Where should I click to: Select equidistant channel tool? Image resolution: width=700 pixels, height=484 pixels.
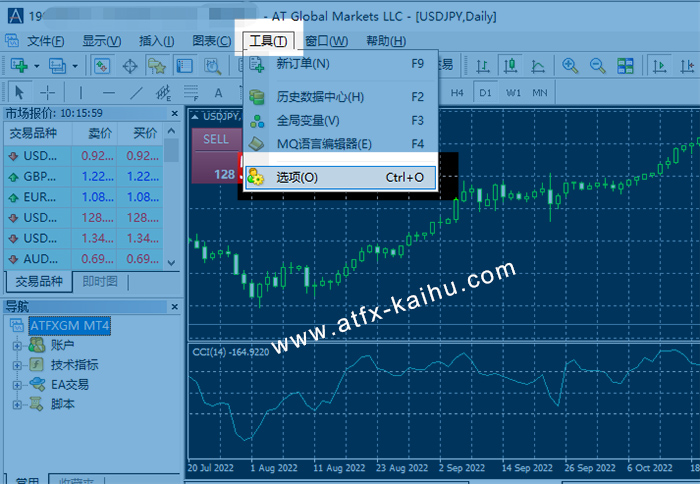pos(163,93)
